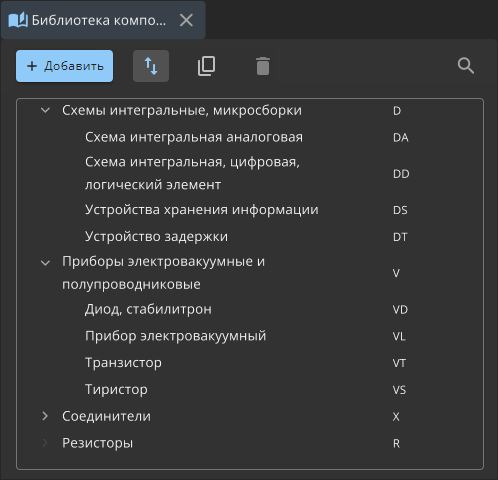Click the trash delete icon
This screenshot has height=480, width=498.
[263, 66]
